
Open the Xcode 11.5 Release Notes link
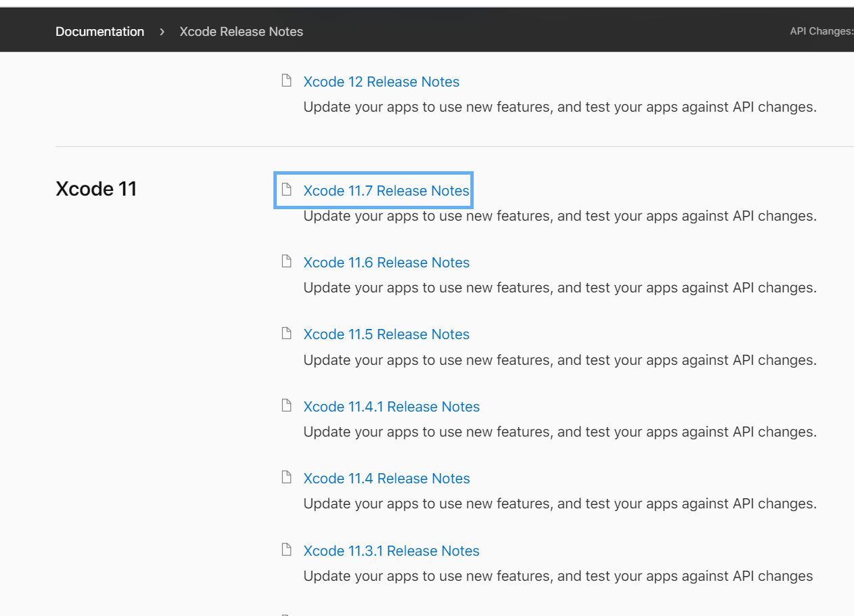pyautogui.click(x=386, y=334)
